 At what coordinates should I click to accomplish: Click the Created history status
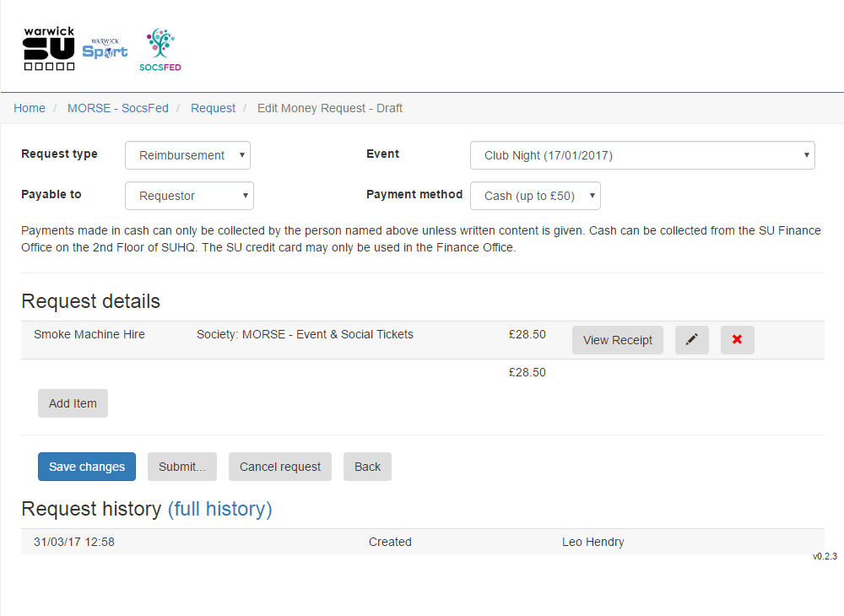390,542
